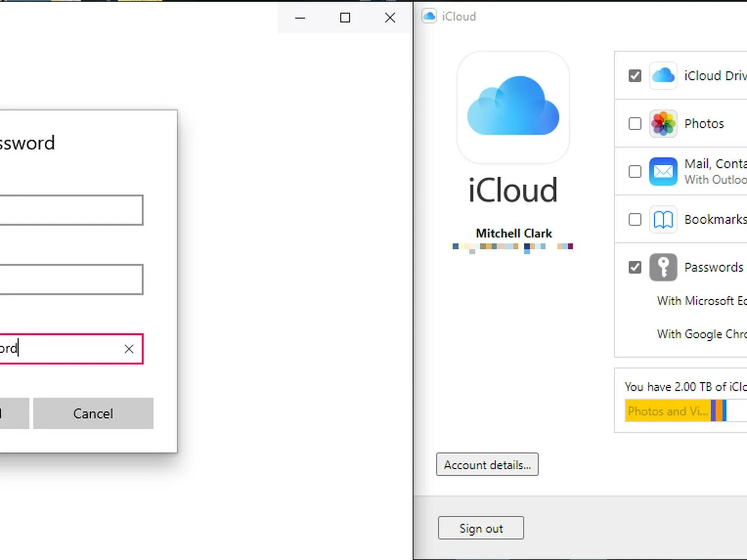Cancel the password dialog
The height and width of the screenshot is (560, 747).
[x=93, y=413]
